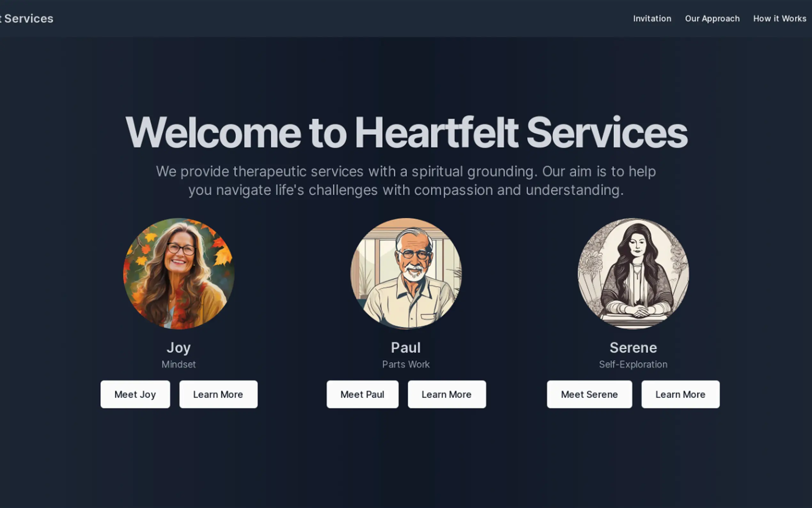
Task: Click the Meet Joy button
Action: coord(135,394)
